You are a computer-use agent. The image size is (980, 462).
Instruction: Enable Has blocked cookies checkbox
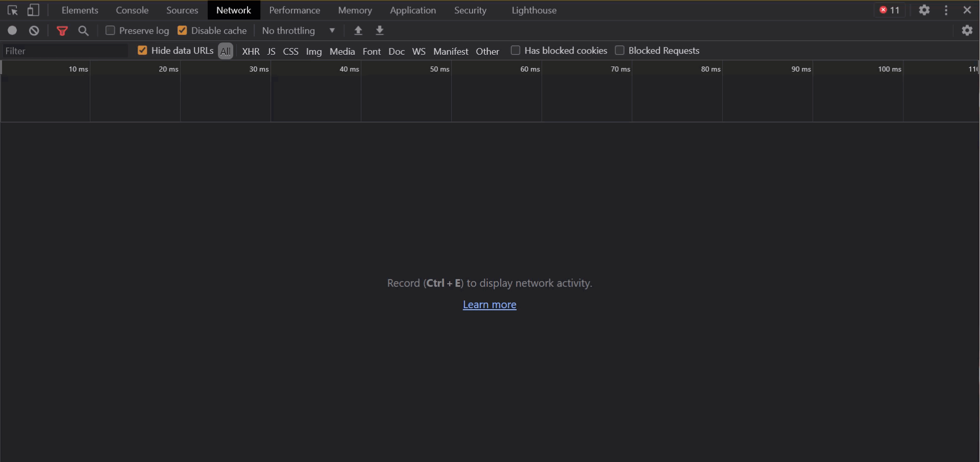(516, 51)
